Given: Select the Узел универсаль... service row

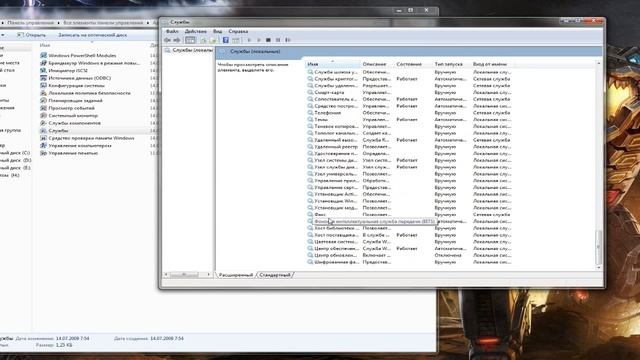Looking at the screenshot, I should click(409, 174).
